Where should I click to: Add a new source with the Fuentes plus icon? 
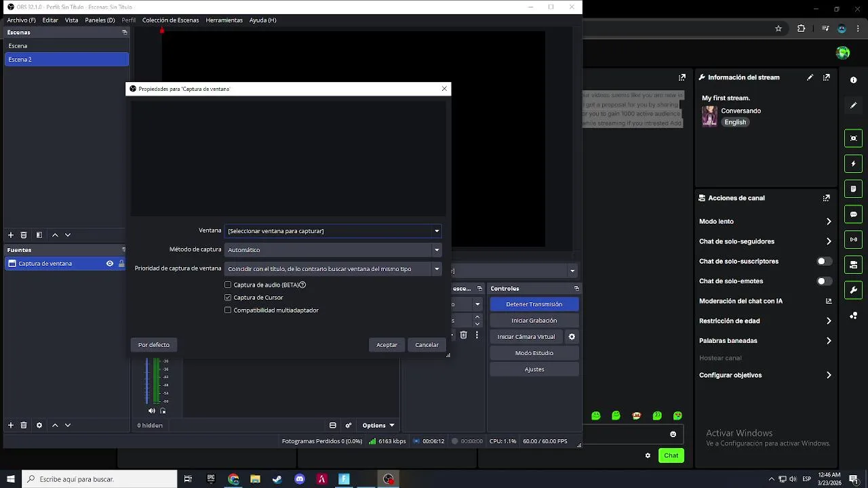(11, 426)
